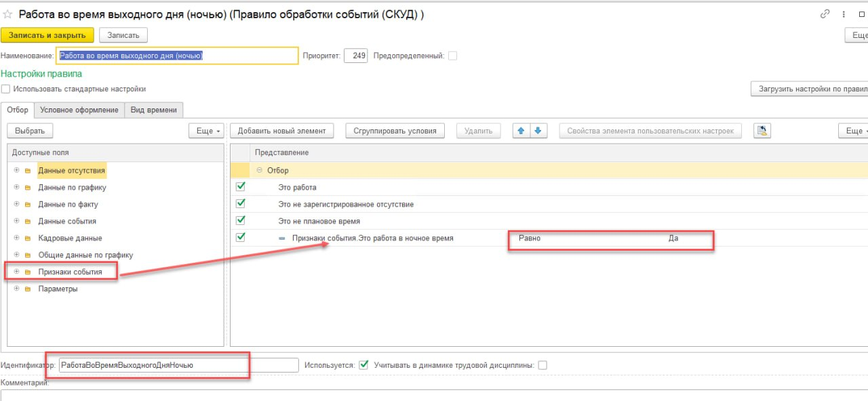Open Еще dropdown in available fields panel

point(207,131)
